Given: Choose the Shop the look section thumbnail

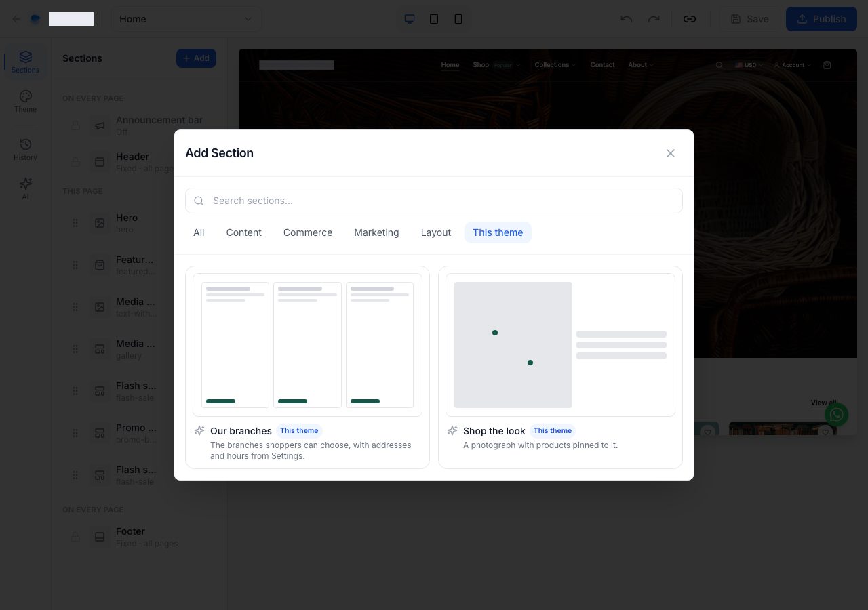Looking at the screenshot, I should 560,344.
